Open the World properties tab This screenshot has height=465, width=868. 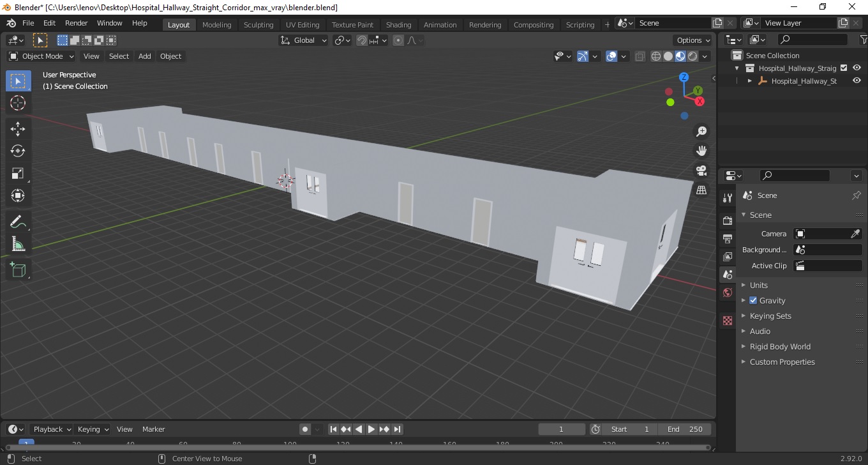pyautogui.click(x=728, y=293)
